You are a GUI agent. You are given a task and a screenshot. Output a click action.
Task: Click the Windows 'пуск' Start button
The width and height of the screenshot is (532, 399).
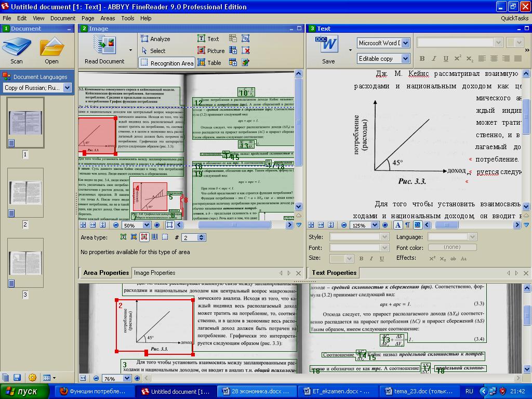tap(24, 391)
